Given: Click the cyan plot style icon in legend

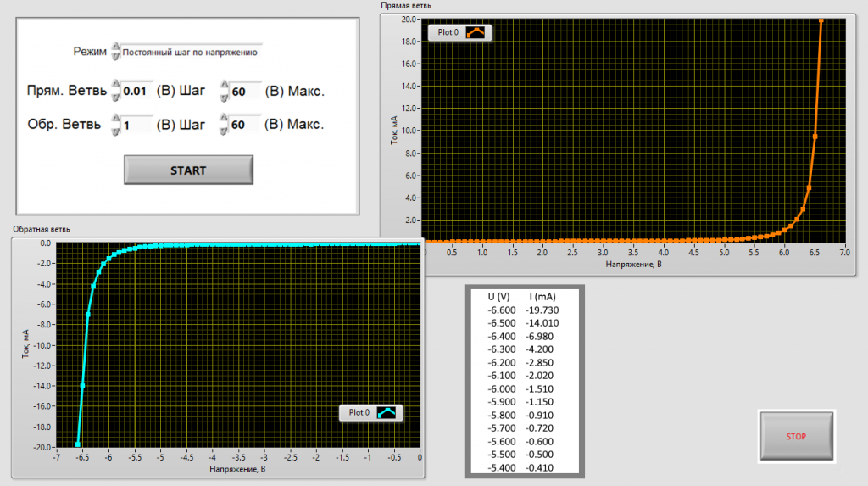Looking at the screenshot, I should click(x=387, y=413).
